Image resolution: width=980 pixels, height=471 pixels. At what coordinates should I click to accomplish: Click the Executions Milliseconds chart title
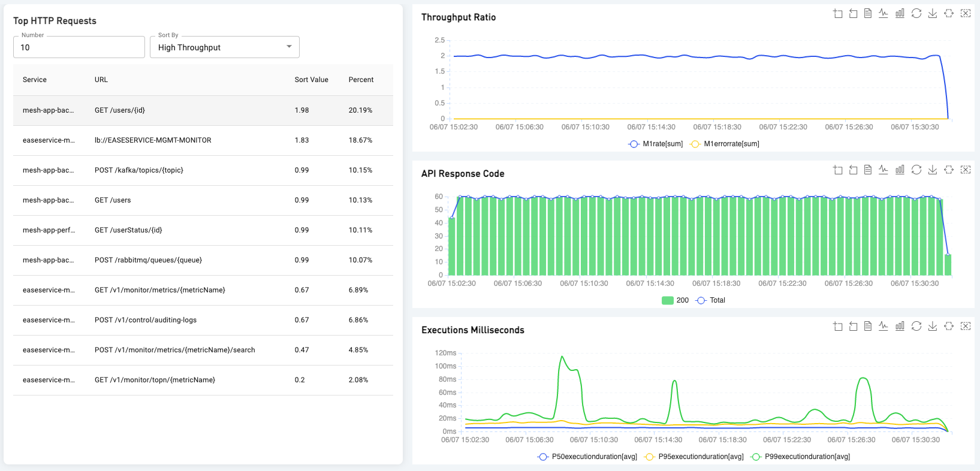tap(473, 330)
